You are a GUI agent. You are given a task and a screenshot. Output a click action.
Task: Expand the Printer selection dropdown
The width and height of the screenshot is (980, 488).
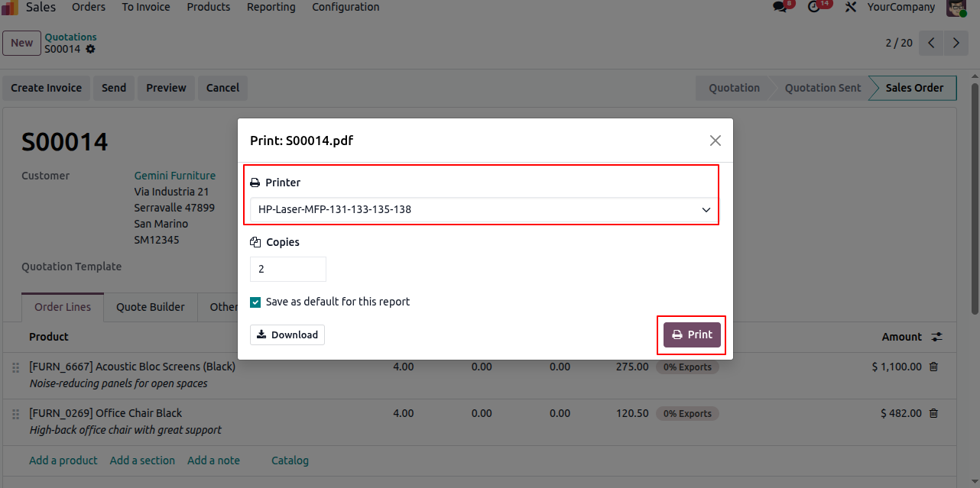pyautogui.click(x=483, y=209)
